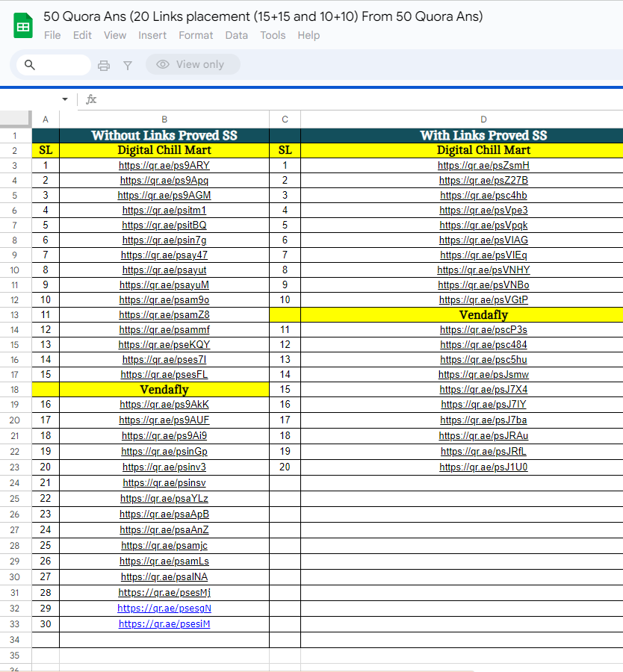Open link https://qr.ae/ps9ARY
This screenshot has width=623, height=672.
pos(164,166)
